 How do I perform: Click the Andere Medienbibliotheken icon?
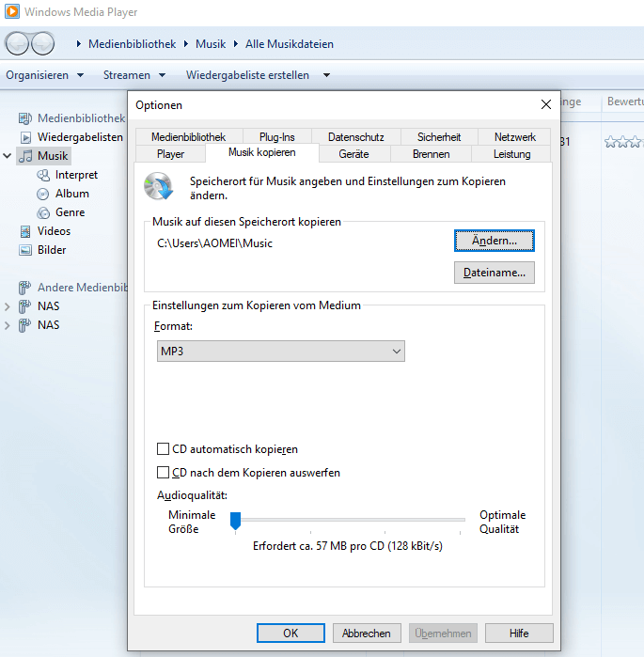pos(24,288)
